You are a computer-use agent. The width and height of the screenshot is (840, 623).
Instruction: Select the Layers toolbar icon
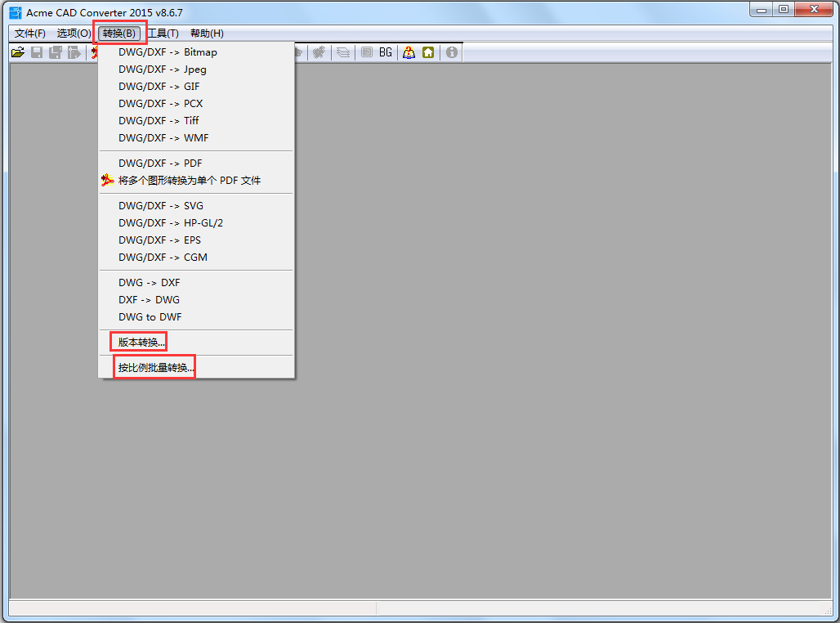[343, 52]
